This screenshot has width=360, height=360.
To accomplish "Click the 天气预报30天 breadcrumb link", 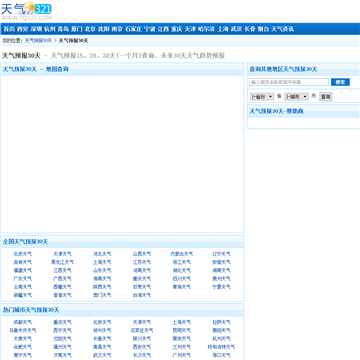I will (38, 41).
